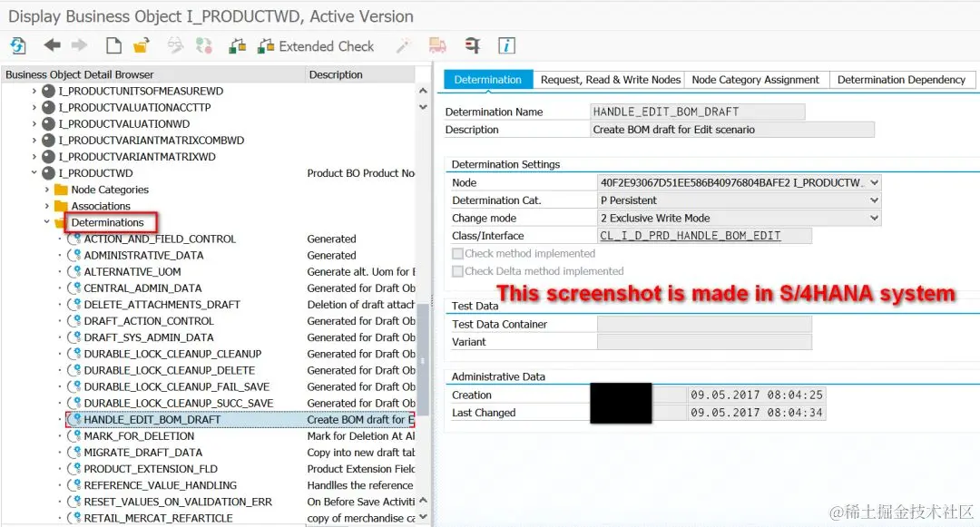Screen dimensions: 980x527
Task: Select REFERENCE_VALUE_HANDLING determination
Action: [160, 485]
